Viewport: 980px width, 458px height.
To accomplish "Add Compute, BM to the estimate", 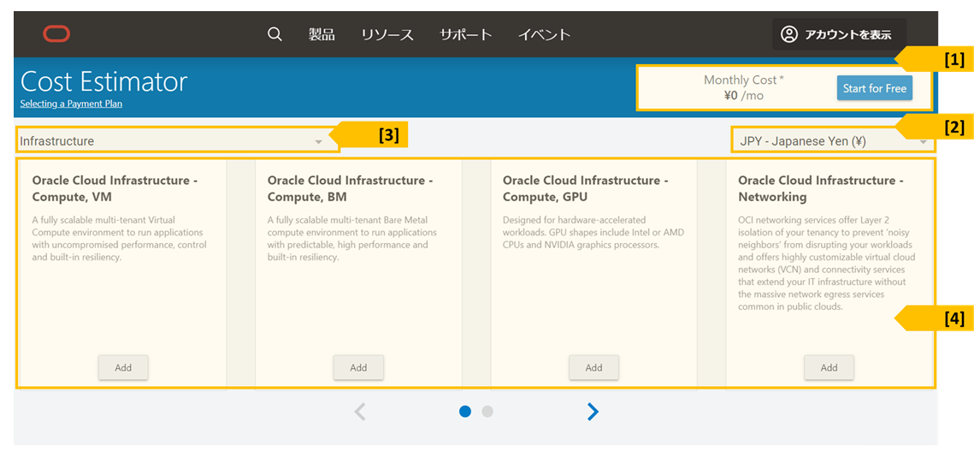I will pos(358,368).
